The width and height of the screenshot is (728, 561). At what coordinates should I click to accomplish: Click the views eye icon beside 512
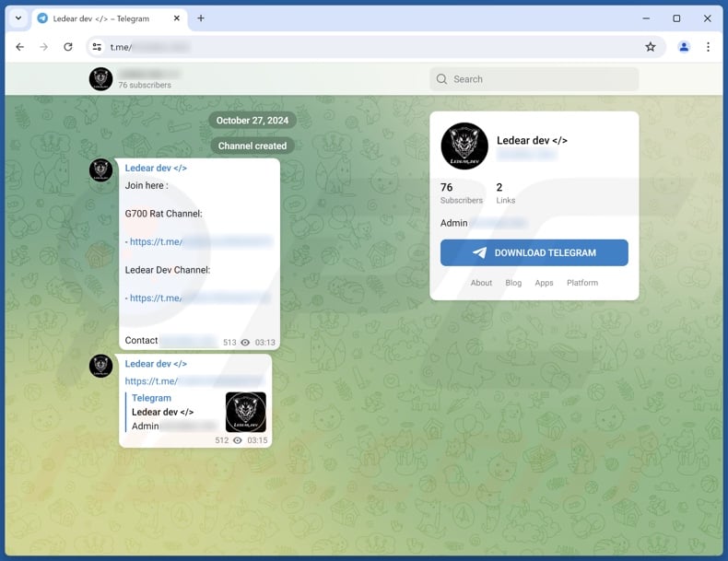[x=237, y=440]
